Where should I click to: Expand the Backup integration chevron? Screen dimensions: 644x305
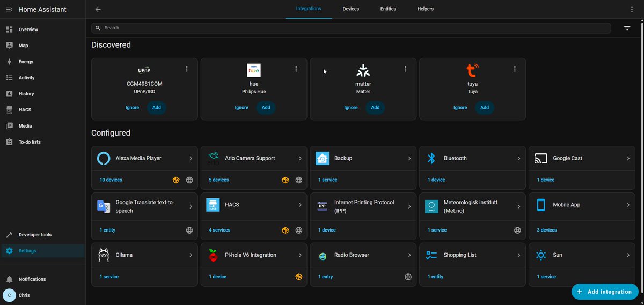[409, 159]
